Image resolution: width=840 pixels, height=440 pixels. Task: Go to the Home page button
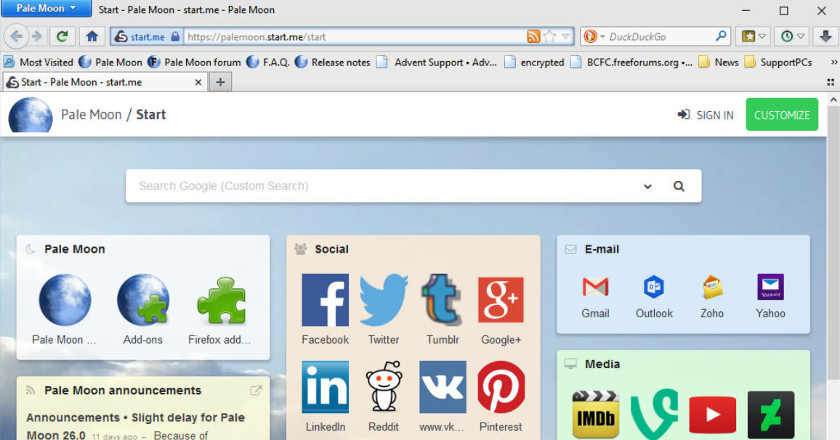click(92, 36)
